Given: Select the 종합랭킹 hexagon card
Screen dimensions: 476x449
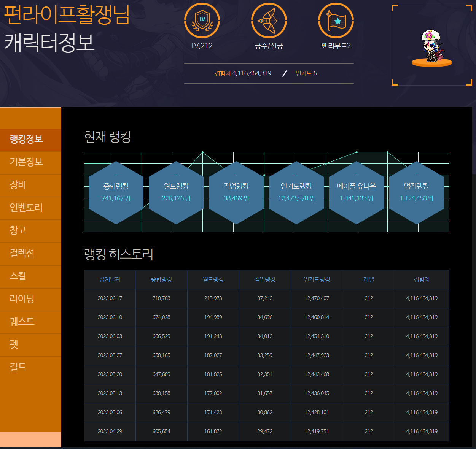Looking at the screenshot, I should click(x=116, y=193).
